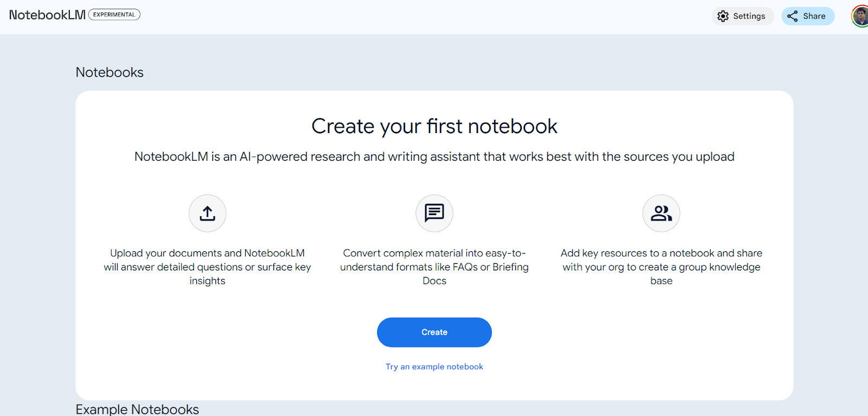Click the 'Create your first notebook' title
The image size is (868, 416).
point(435,126)
